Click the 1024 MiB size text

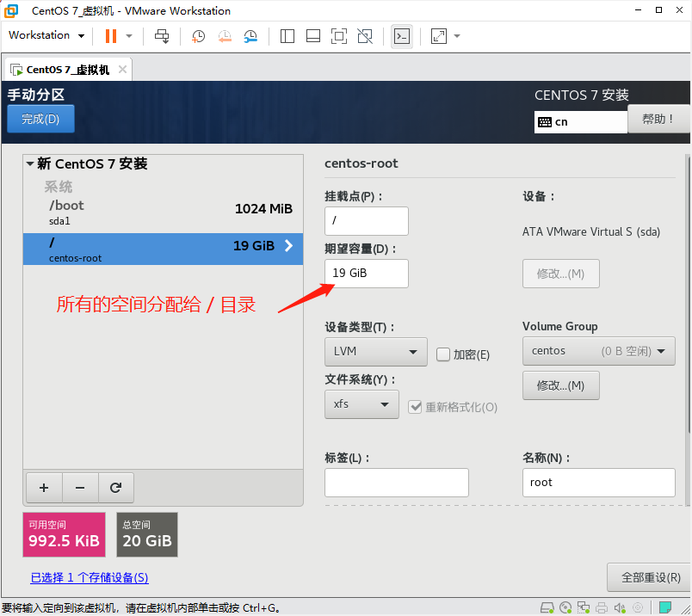(x=263, y=209)
